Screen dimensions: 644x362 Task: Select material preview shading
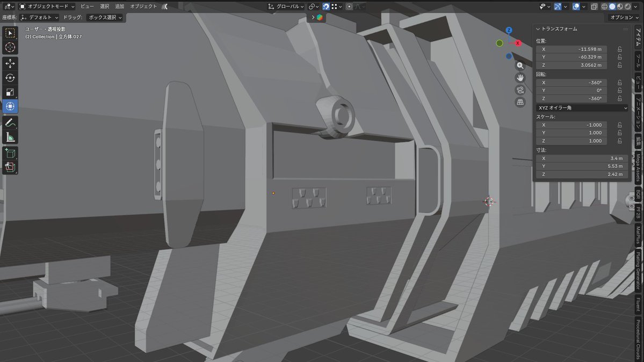pyautogui.click(x=620, y=6)
